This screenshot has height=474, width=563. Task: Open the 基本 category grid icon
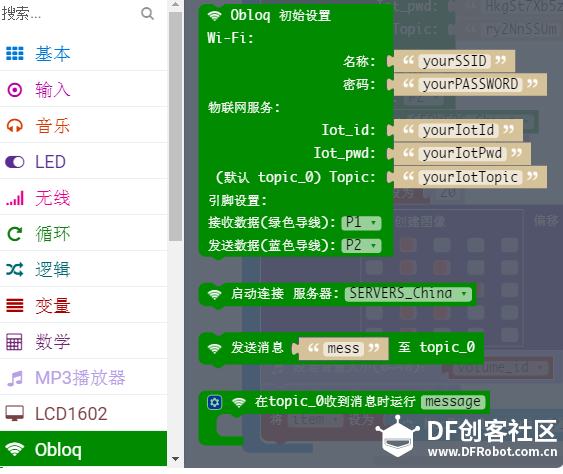[15, 54]
